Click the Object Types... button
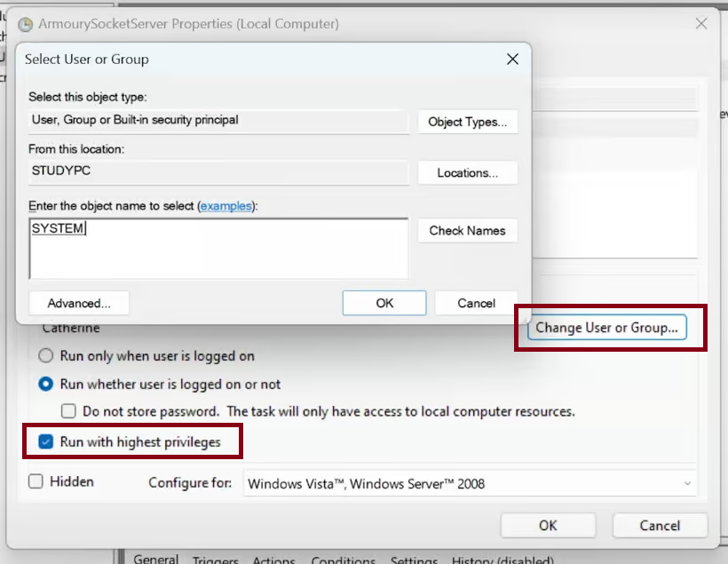 pyautogui.click(x=468, y=122)
